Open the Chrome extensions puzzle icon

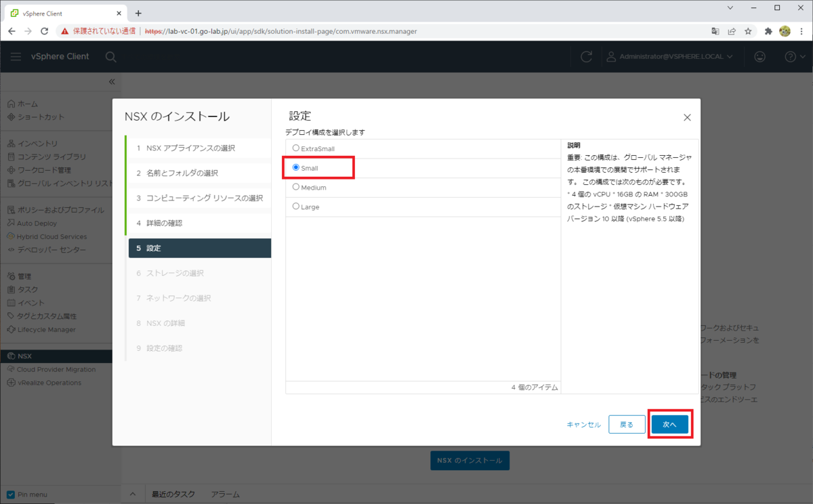click(x=768, y=31)
